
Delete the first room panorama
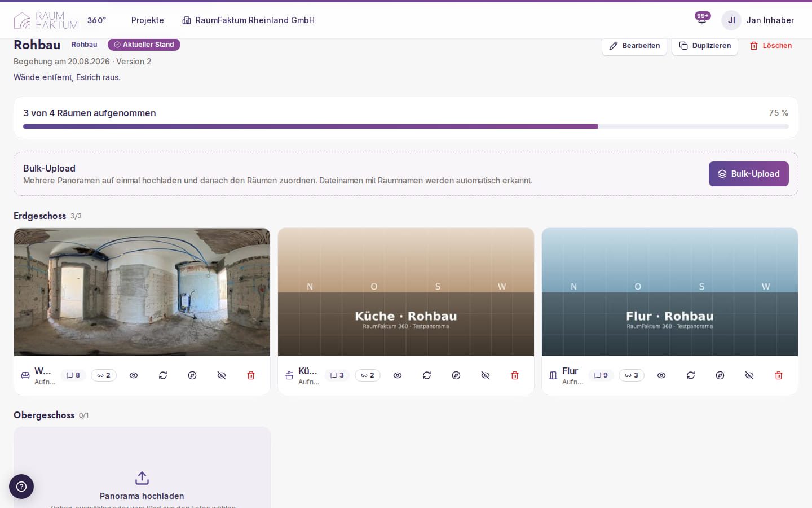coord(251,375)
